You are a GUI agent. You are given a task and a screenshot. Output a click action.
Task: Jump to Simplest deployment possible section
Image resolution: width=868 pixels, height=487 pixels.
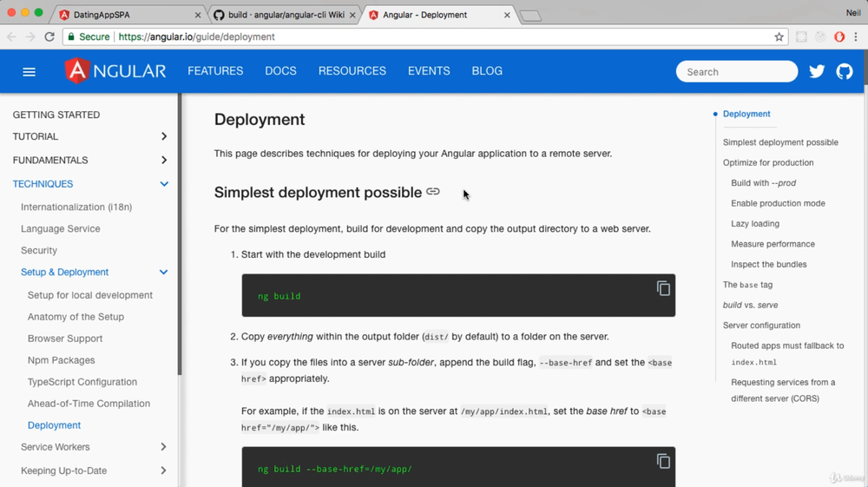pos(780,142)
